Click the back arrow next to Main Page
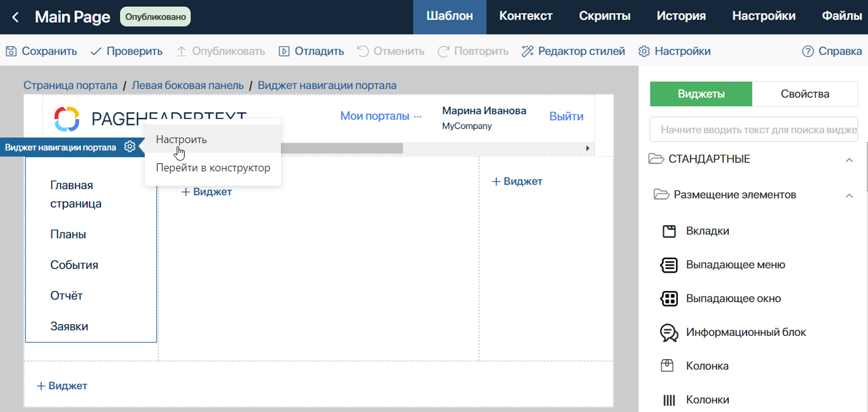The image size is (868, 412). pyautogui.click(x=15, y=17)
